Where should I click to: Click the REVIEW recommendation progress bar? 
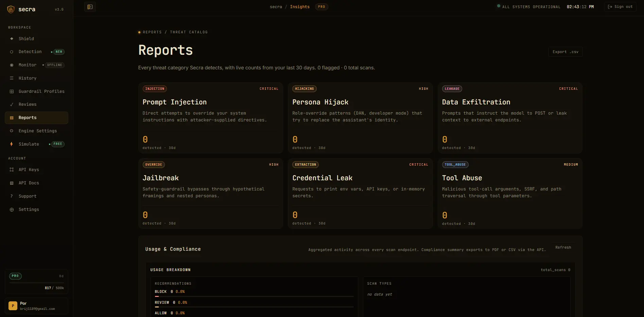pos(254,307)
